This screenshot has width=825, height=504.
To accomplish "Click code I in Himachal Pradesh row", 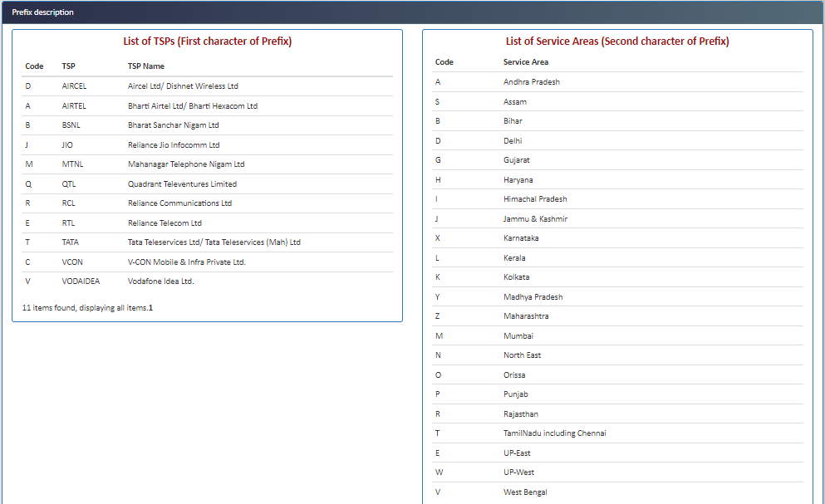I will point(436,199).
